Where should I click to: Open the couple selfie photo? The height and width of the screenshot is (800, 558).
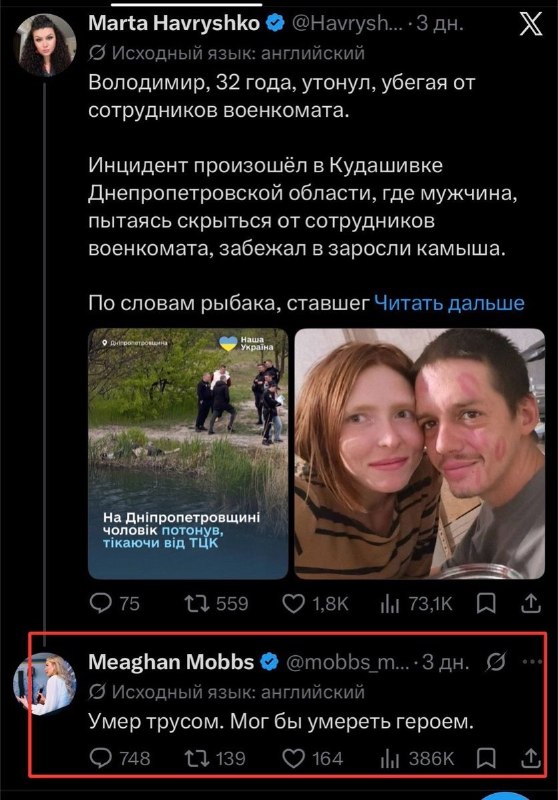click(420, 454)
